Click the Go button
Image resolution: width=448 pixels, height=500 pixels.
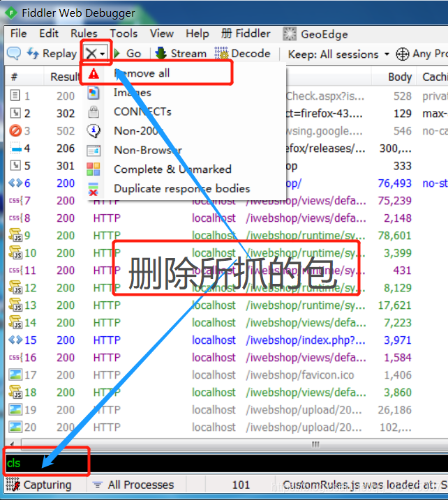[x=127, y=53]
